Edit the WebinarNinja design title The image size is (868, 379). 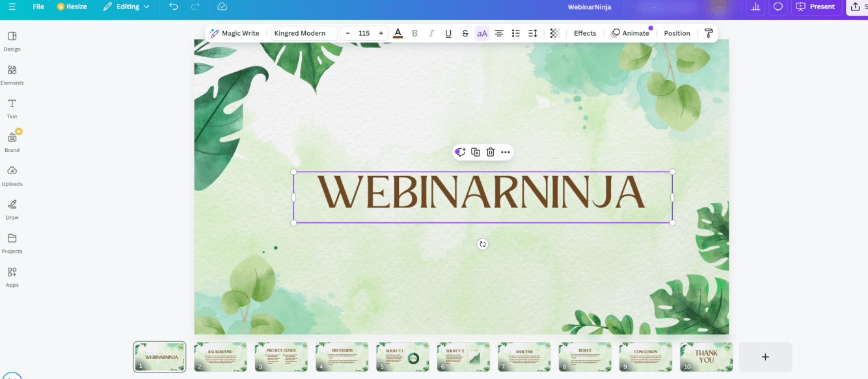click(590, 7)
